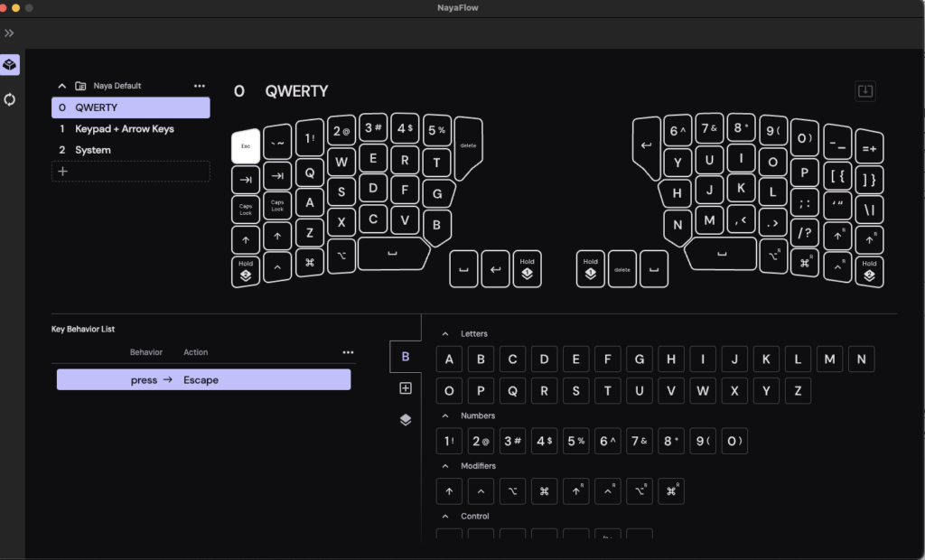Pick the Right Command modifier in the Modifiers list
The image size is (925, 560).
click(671, 491)
